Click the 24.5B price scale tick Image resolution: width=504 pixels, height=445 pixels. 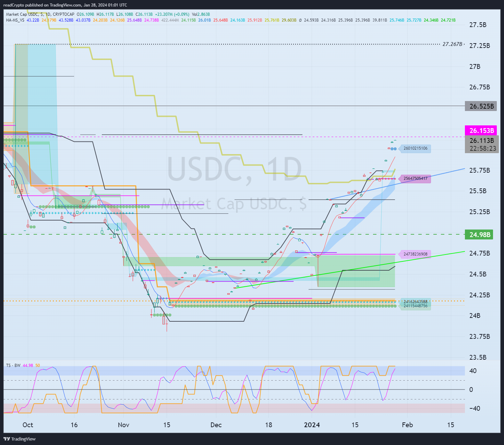[x=478, y=274]
